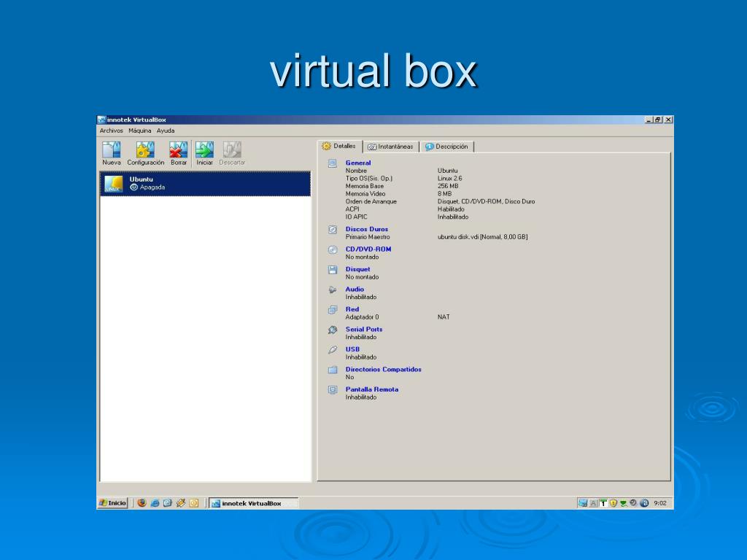Screen dimensions: 747x560
Task: Click the "Habilitado" ACPI value
Action: point(451,209)
